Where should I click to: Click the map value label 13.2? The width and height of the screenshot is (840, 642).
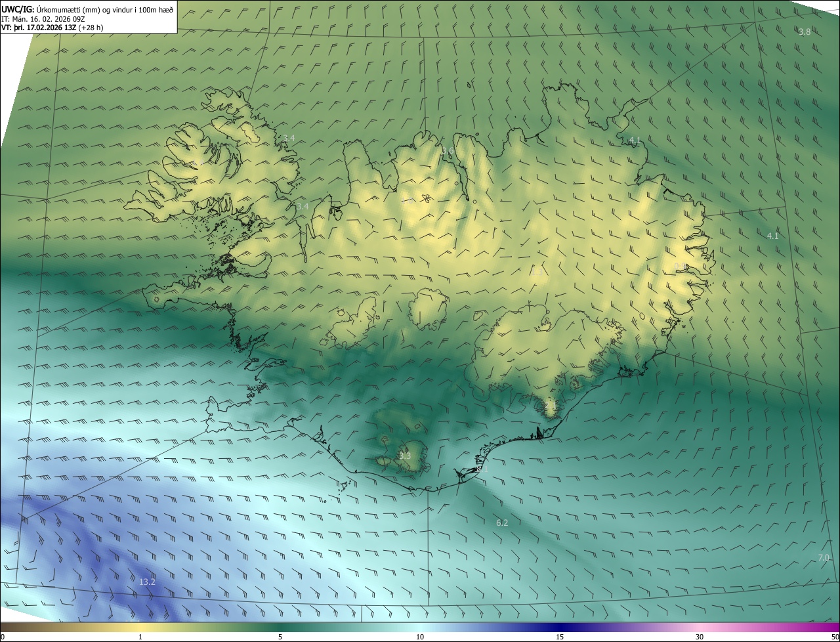tap(147, 582)
